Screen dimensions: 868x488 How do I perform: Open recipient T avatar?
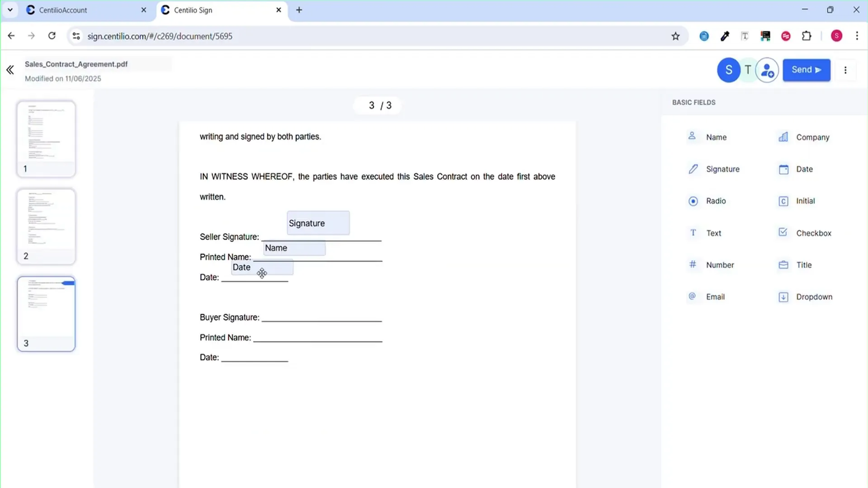click(748, 70)
